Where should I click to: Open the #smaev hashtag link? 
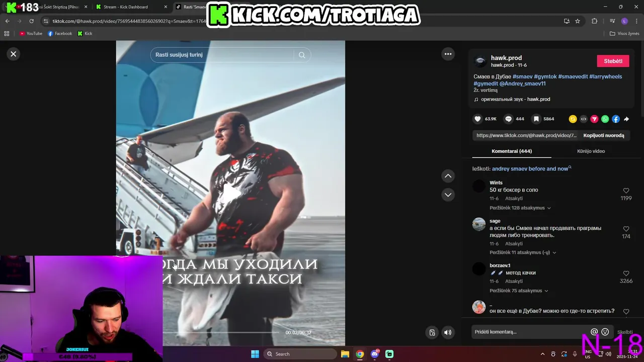tap(522, 76)
